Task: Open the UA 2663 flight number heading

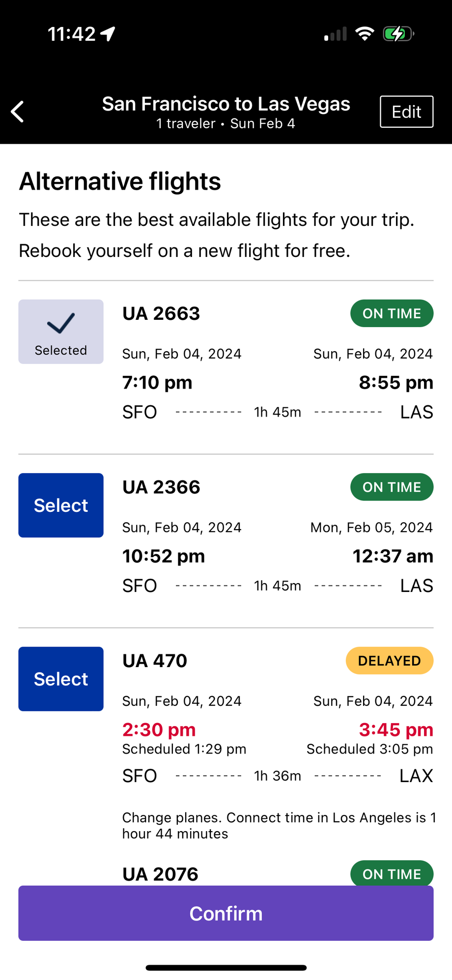Action: [161, 313]
